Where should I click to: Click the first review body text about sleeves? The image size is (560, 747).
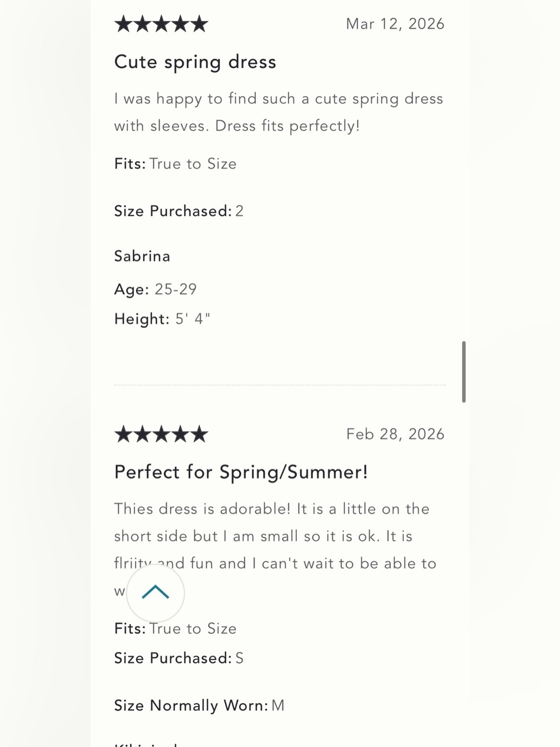pos(279,112)
